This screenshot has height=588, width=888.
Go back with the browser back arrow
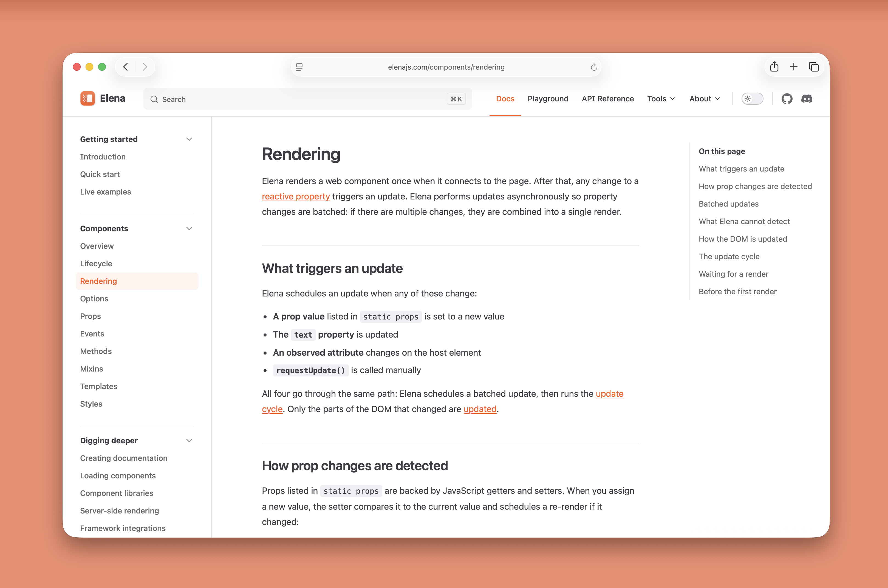(126, 67)
